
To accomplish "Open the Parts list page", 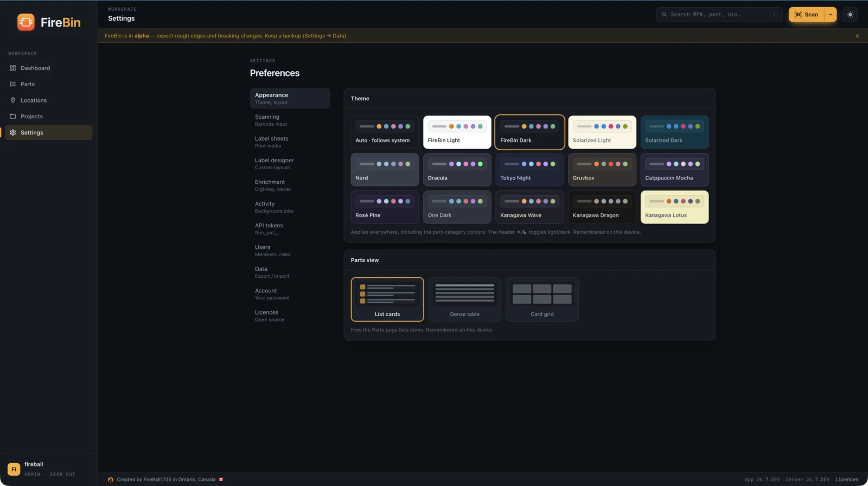I will (49, 84).
